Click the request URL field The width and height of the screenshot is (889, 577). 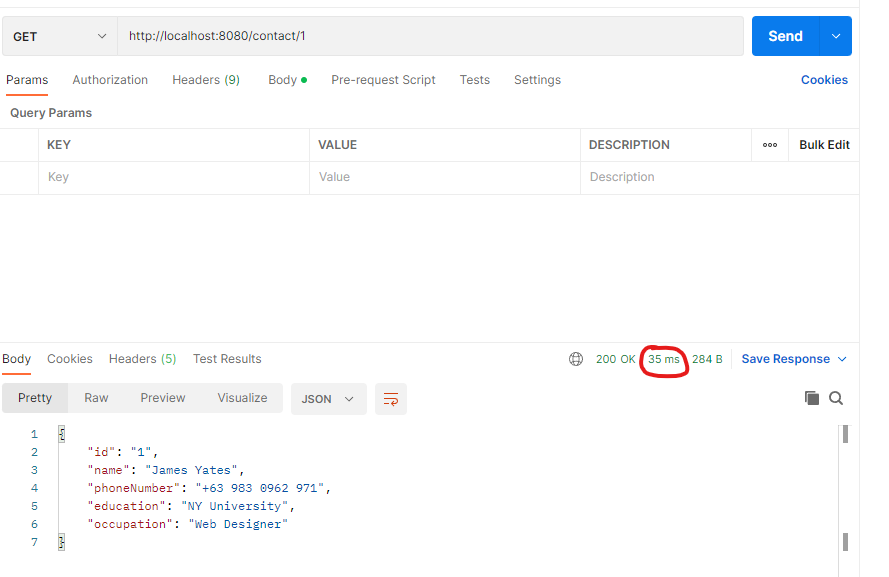(x=430, y=36)
